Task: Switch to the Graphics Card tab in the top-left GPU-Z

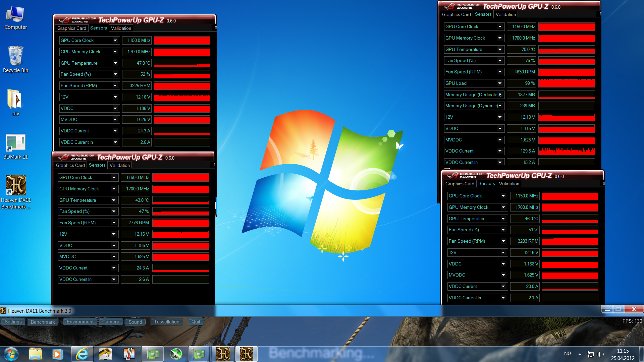Action: tap(71, 28)
